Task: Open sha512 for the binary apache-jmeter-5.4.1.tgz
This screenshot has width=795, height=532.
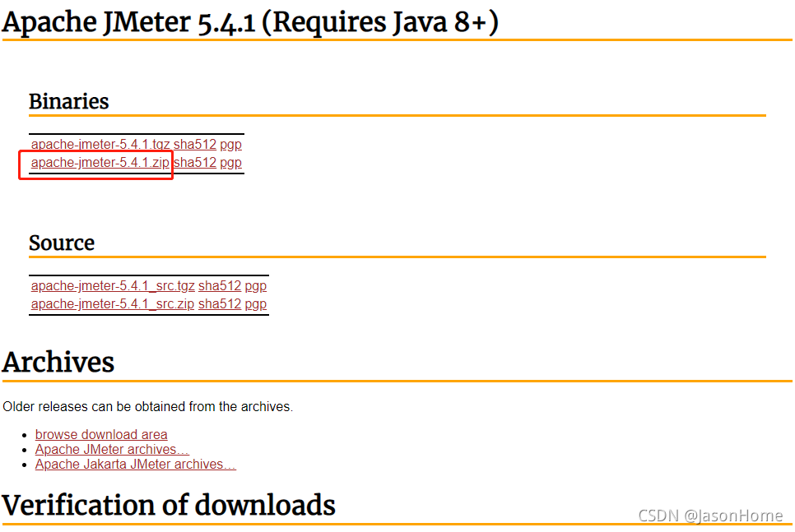Action: point(195,145)
